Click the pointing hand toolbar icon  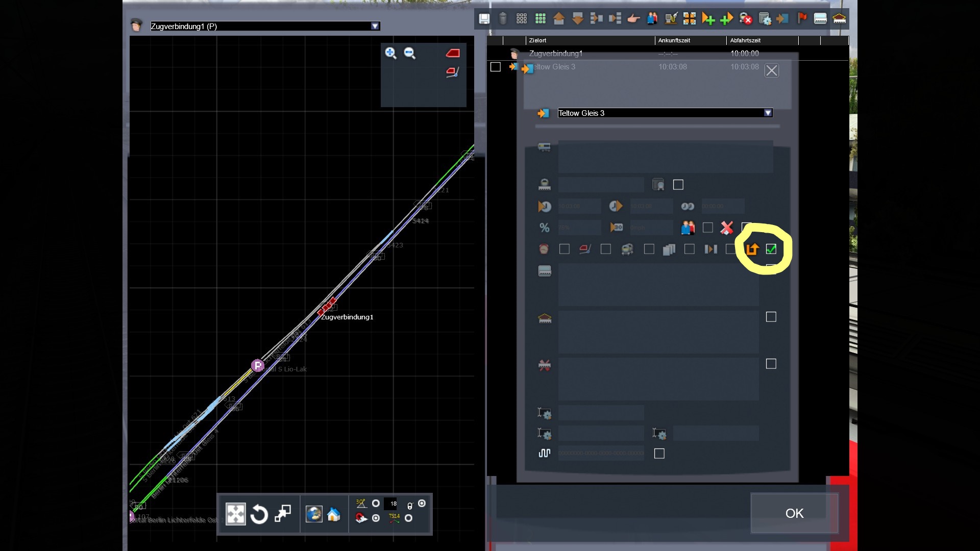point(633,19)
